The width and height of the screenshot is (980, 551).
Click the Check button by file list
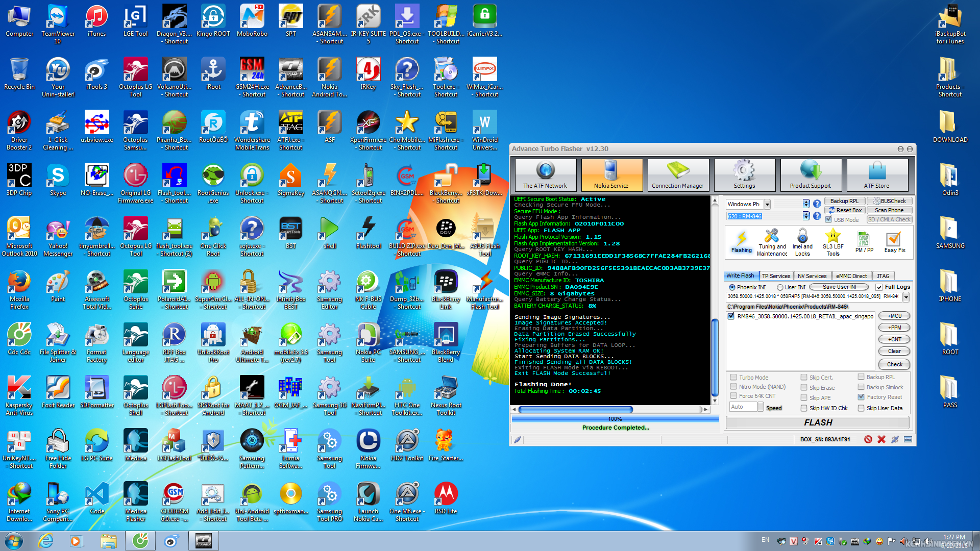(894, 364)
